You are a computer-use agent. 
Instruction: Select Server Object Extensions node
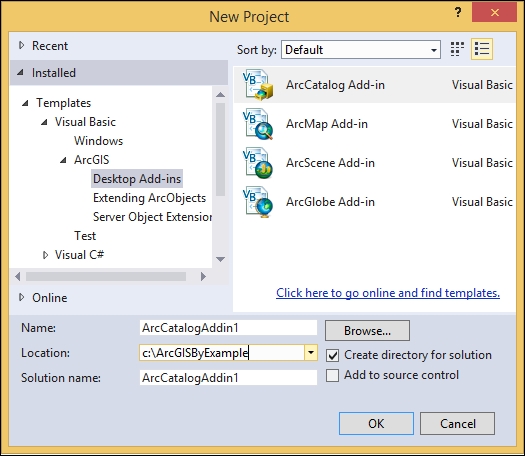[x=152, y=217]
